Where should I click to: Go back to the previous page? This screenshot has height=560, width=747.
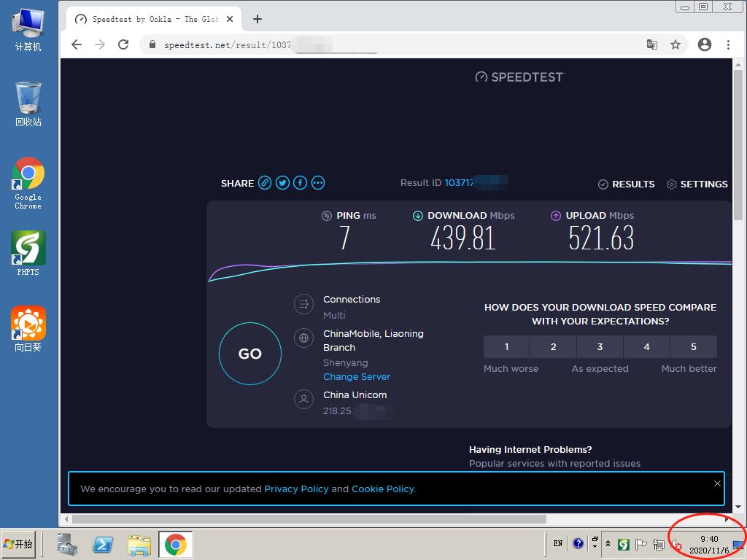pos(77,44)
